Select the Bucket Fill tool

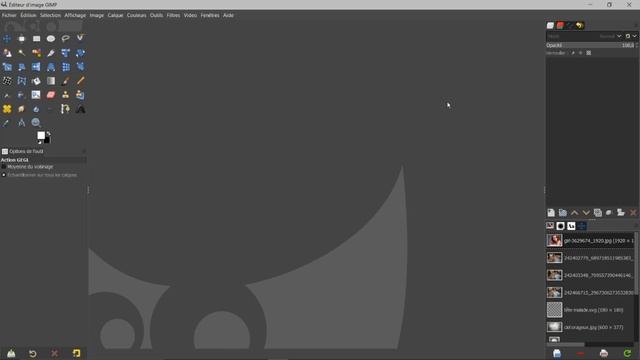click(36, 81)
